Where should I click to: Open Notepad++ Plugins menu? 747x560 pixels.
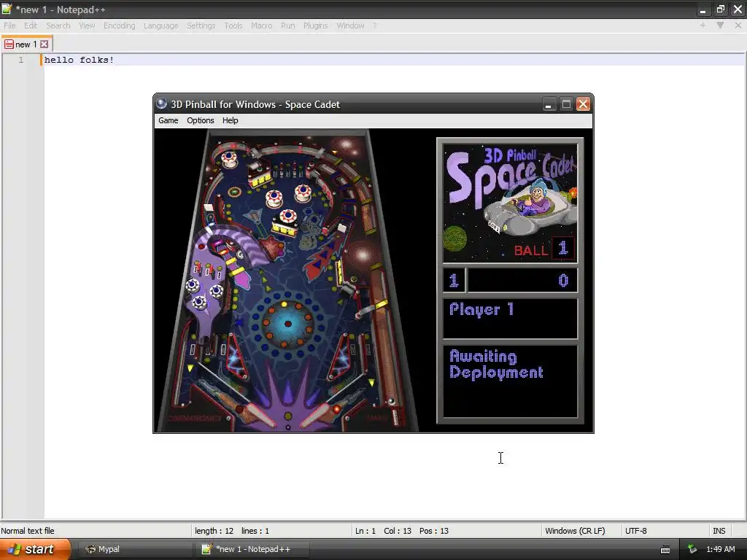pos(315,26)
